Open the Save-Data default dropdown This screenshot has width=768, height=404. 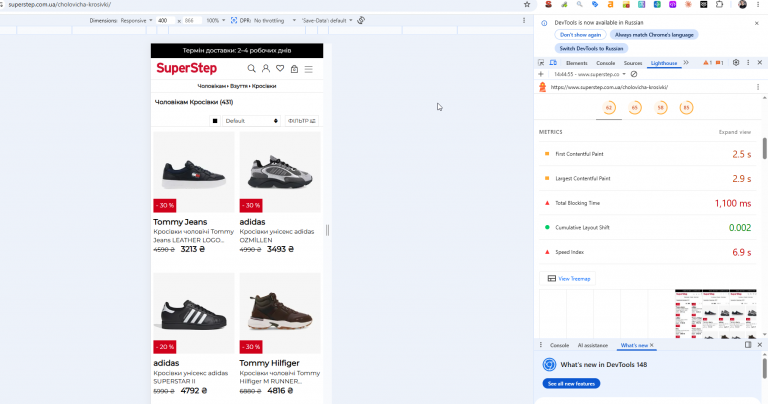click(x=327, y=21)
